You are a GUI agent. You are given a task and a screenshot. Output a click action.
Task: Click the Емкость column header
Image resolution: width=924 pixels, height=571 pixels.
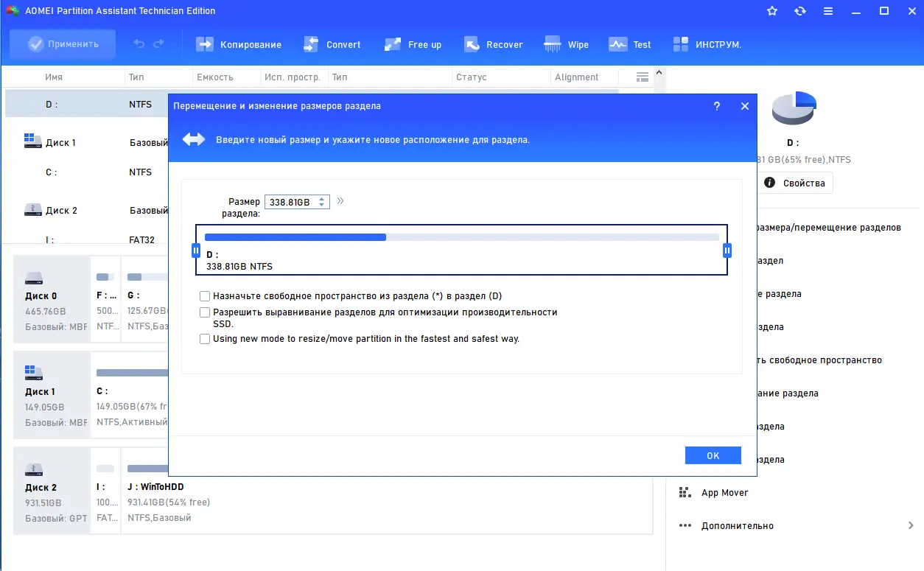pyautogui.click(x=215, y=77)
